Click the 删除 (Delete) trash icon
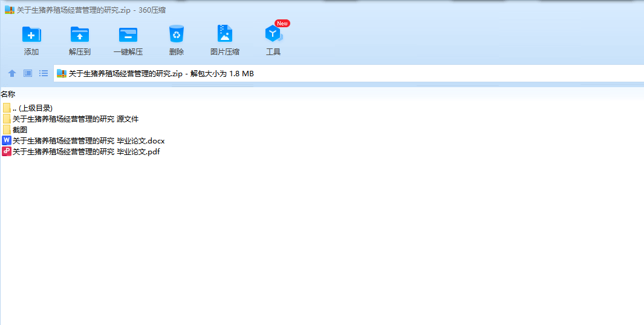Image resolution: width=644 pixels, height=325 pixels. pyautogui.click(x=176, y=34)
